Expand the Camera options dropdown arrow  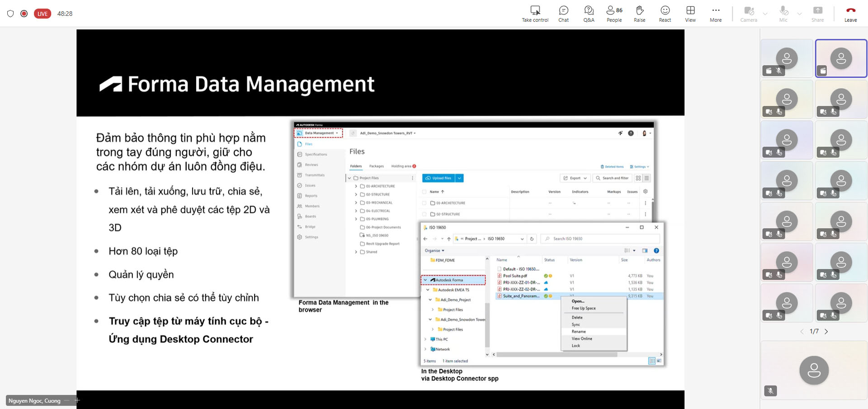pyautogui.click(x=765, y=14)
